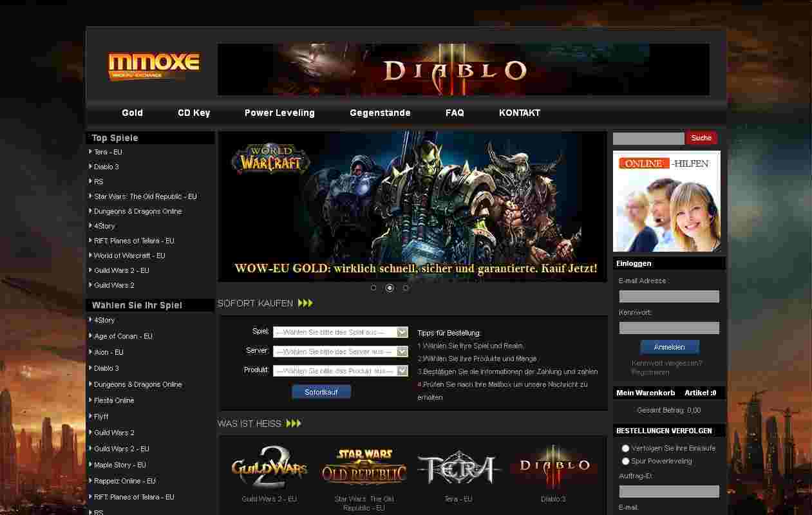The width and height of the screenshot is (812, 515).
Task: Click the World of Warcraft slider banner
Action: [x=412, y=206]
